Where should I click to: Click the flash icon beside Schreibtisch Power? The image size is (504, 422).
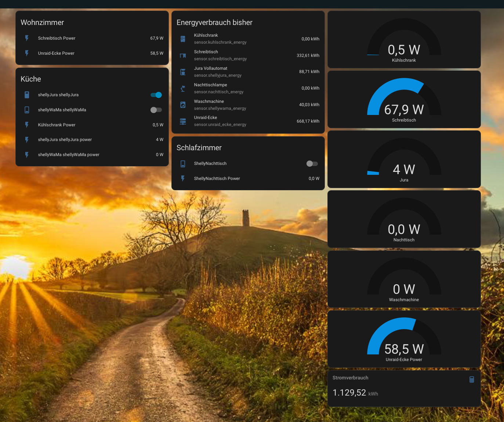pos(27,38)
